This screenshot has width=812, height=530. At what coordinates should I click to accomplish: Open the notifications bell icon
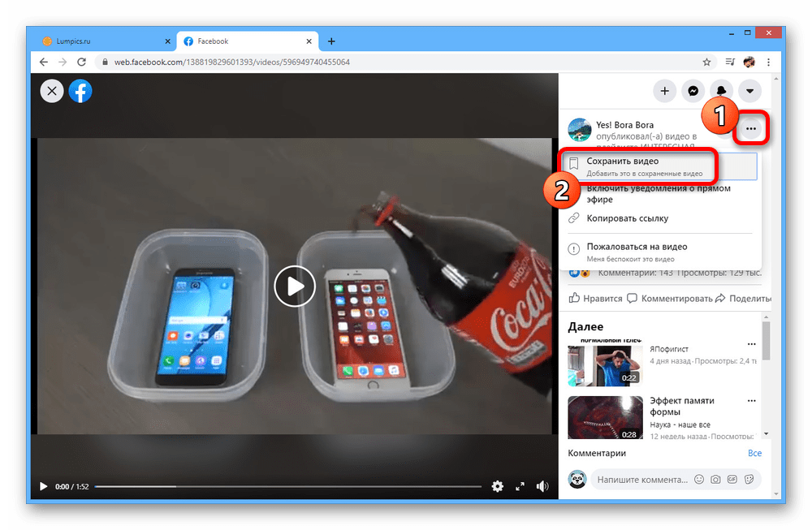pos(721,92)
